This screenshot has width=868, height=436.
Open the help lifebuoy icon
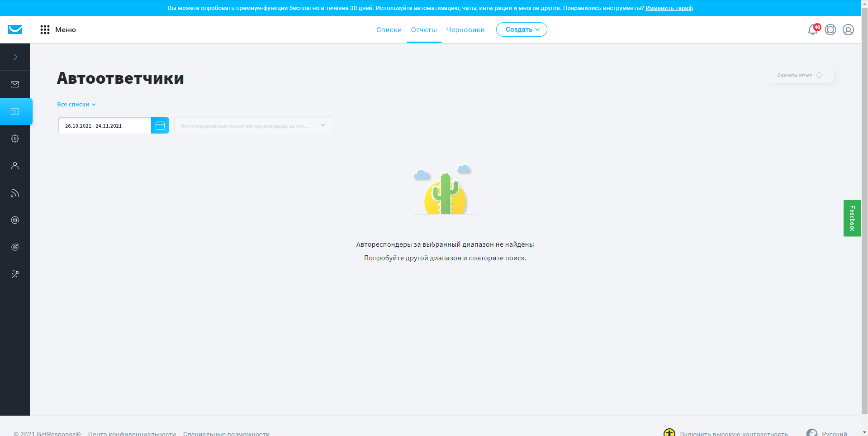(830, 30)
